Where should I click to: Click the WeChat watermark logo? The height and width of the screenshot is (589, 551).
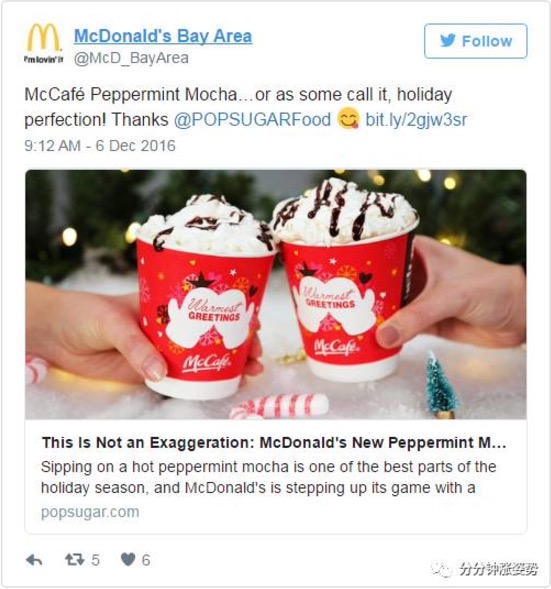[x=442, y=569]
